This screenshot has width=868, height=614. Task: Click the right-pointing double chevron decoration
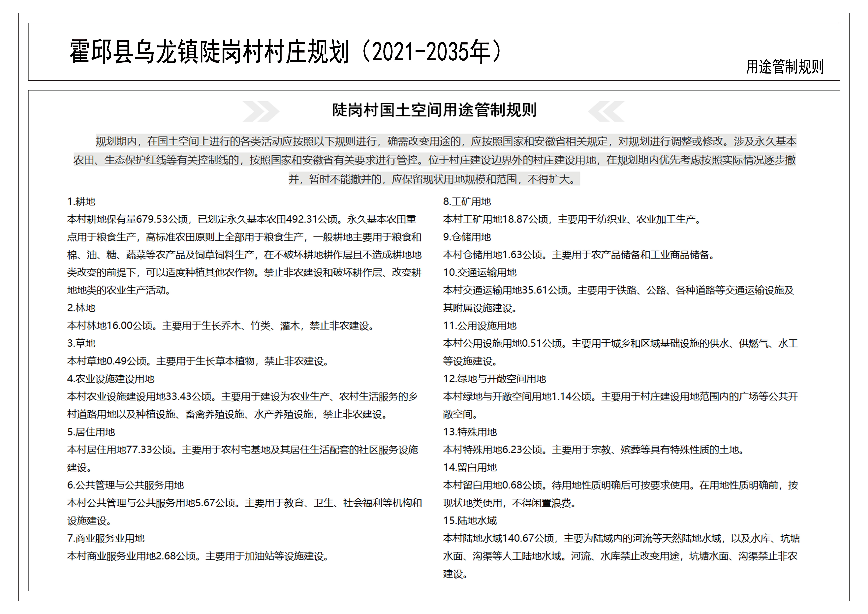coord(261,111)
